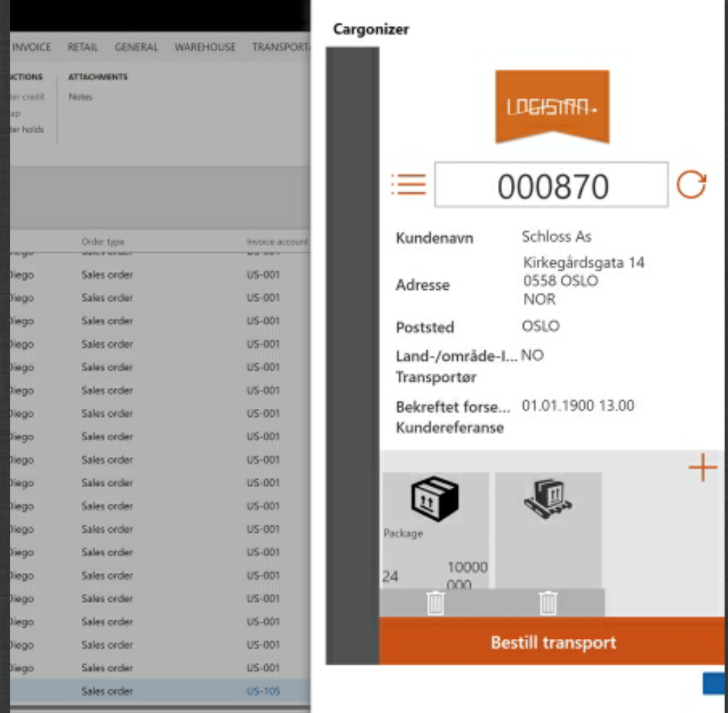Click the Invoice account column header

pos(276,242)
